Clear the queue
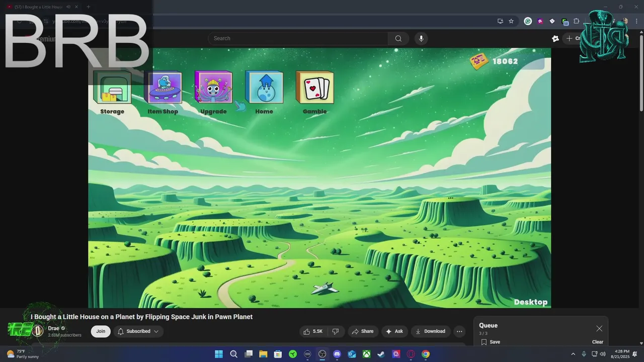 pyautogui.click(x=598, y=342)
